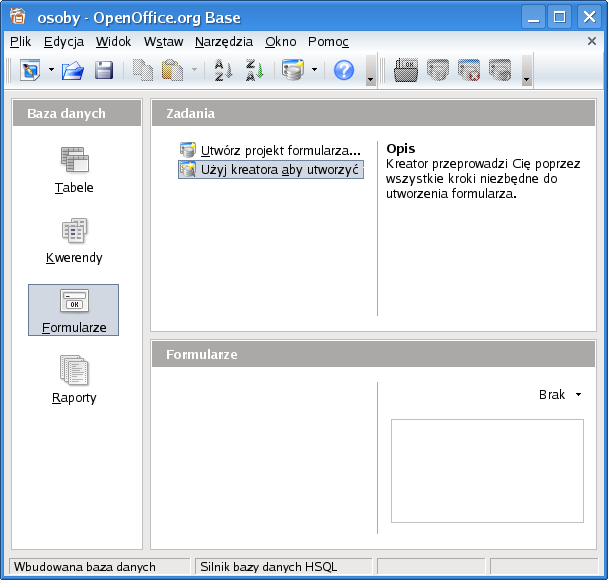Open OpenOffice Help with the question mark icon
Viewport: 608px width, 580px height.
(x=344, y=70)
